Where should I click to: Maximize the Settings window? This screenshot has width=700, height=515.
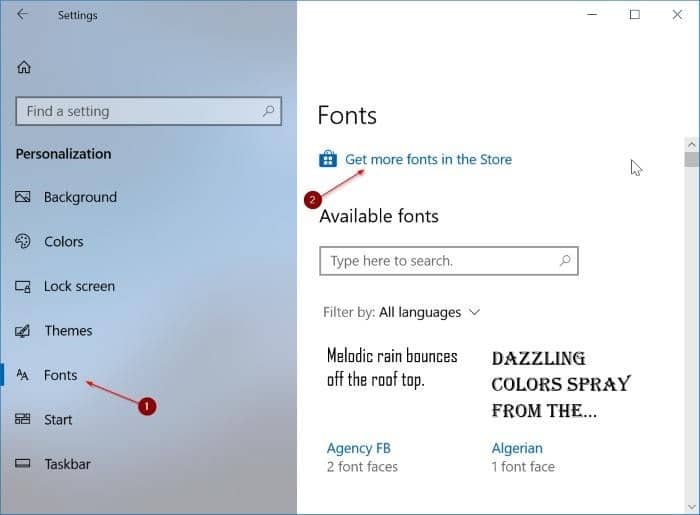click(634, 15)
